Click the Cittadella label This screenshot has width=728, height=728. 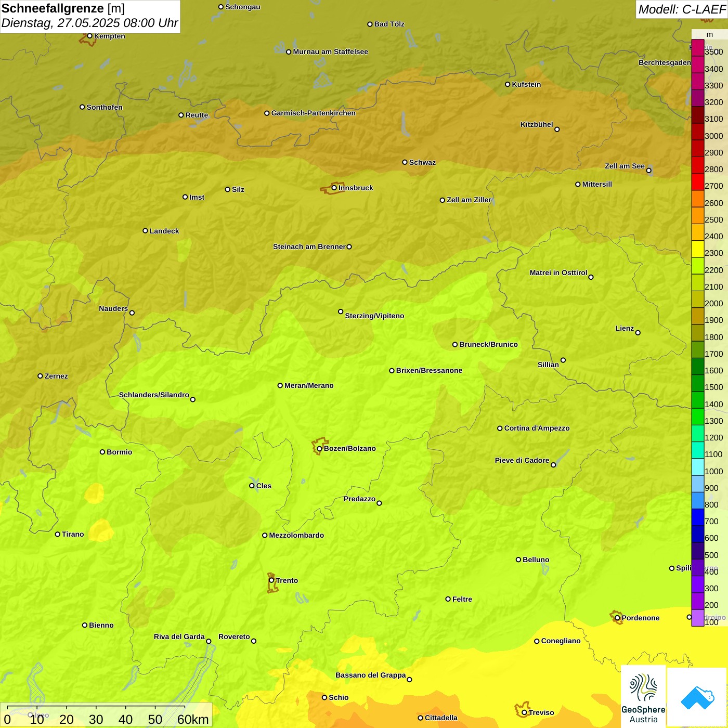pyautogui.click(x=441, y=718)
